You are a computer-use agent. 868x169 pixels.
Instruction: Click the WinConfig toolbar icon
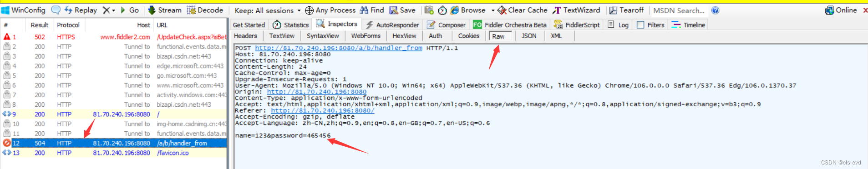pos(5,10)
